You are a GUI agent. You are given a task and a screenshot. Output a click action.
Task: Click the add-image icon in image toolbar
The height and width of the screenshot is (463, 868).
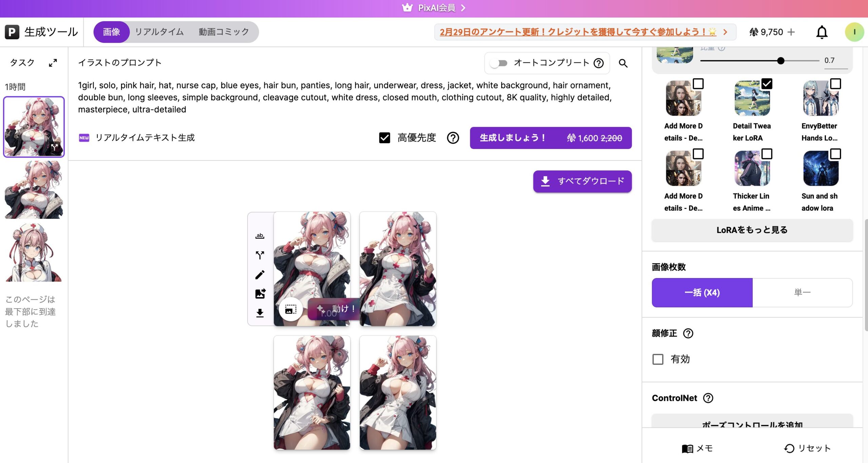pos(260,294)
